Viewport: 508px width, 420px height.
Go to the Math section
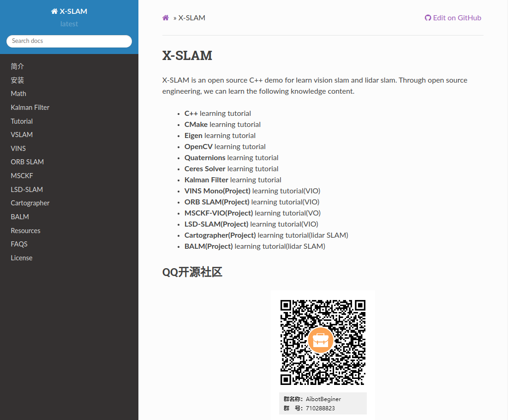click(x=18, y=94)
